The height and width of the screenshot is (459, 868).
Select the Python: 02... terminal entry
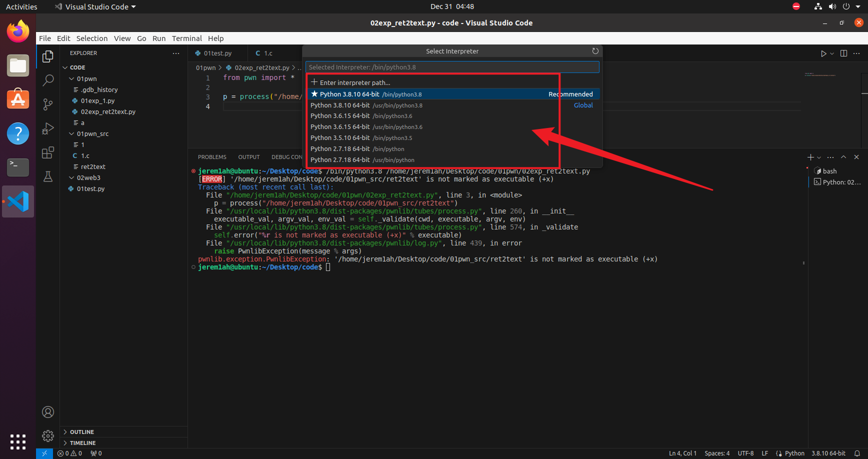837,182
